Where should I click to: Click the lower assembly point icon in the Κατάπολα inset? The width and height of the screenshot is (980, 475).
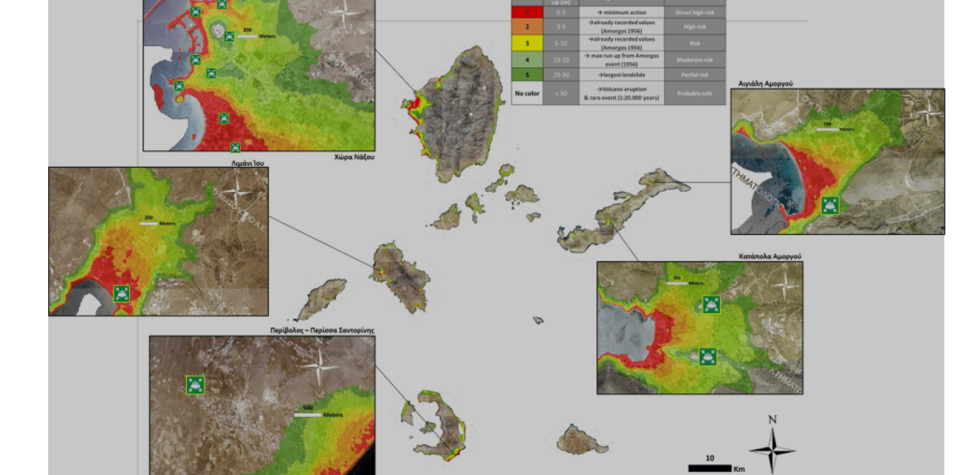[707, 357]
